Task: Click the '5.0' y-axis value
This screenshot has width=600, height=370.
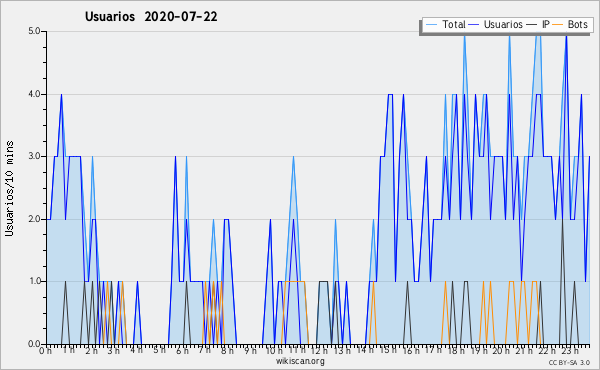Action: [x=34, y=31]
